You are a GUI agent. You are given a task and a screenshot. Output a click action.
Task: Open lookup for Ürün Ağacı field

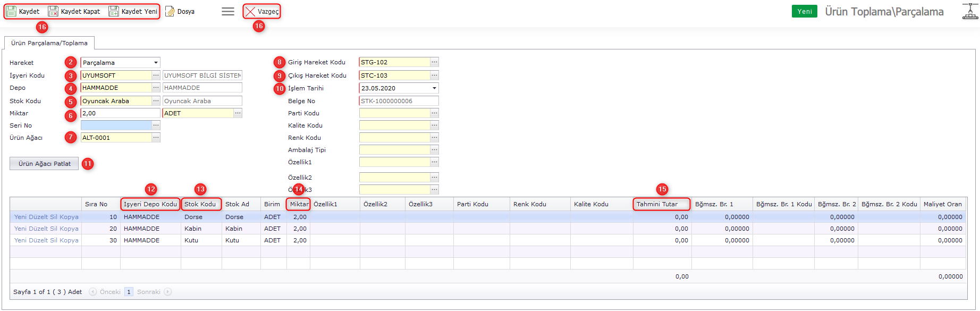(x=156, y=138)
